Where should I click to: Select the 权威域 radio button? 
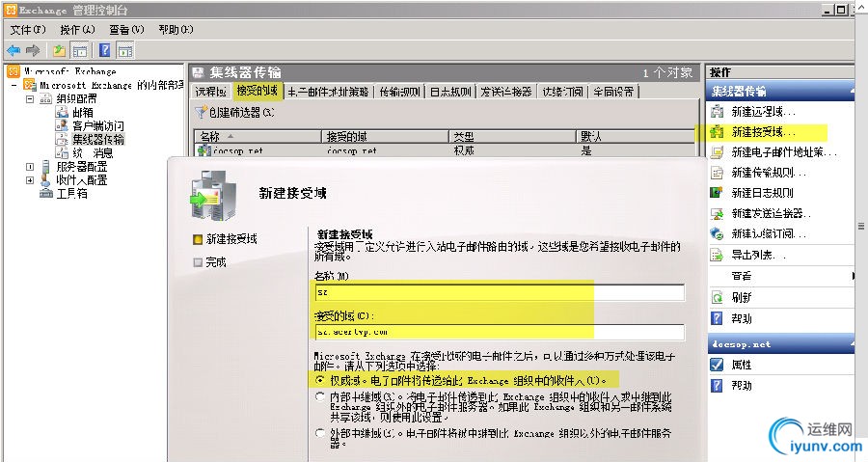pos(320,380)
